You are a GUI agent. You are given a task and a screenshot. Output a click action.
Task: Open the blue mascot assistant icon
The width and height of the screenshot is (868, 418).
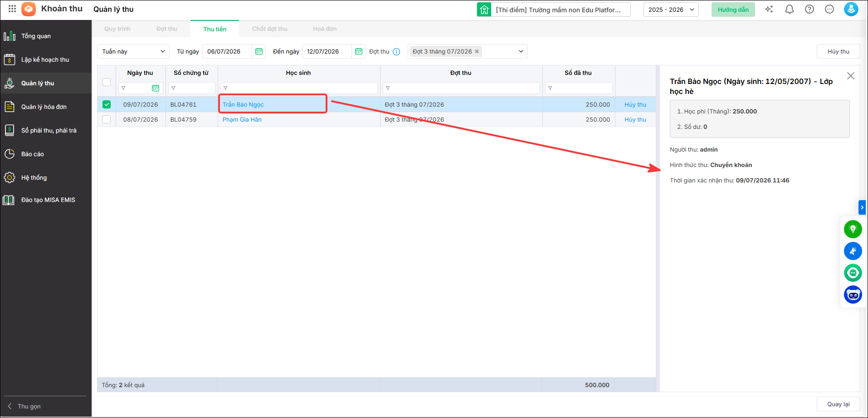coord(853,295)
